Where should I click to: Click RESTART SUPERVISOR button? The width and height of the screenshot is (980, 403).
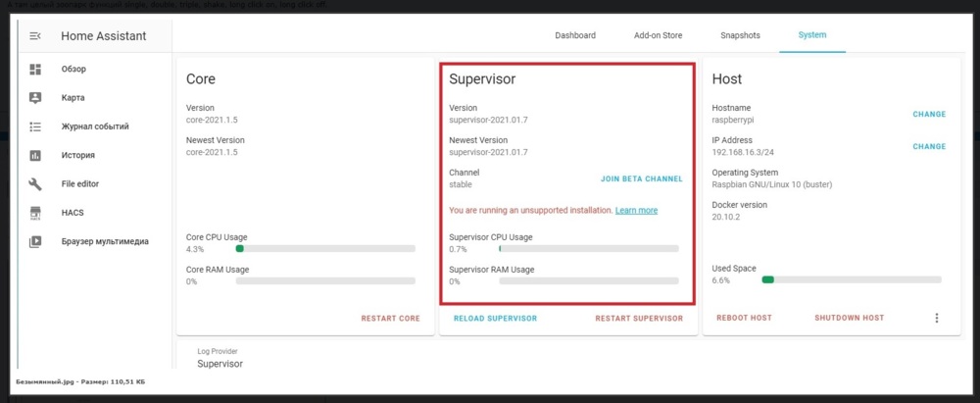coord(639,319)
